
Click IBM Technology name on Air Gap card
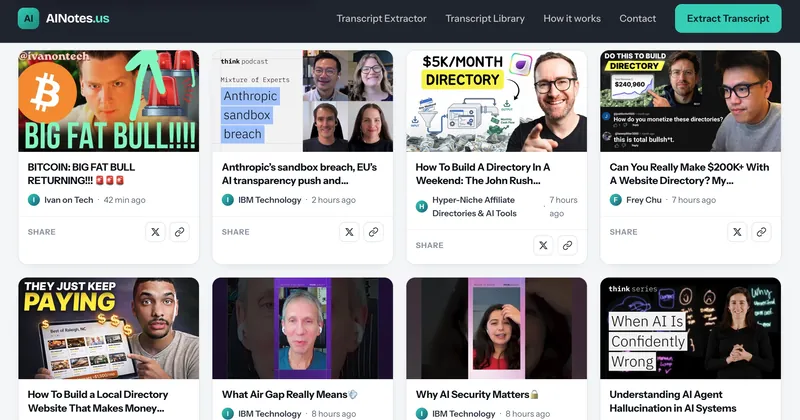point(269,413)
